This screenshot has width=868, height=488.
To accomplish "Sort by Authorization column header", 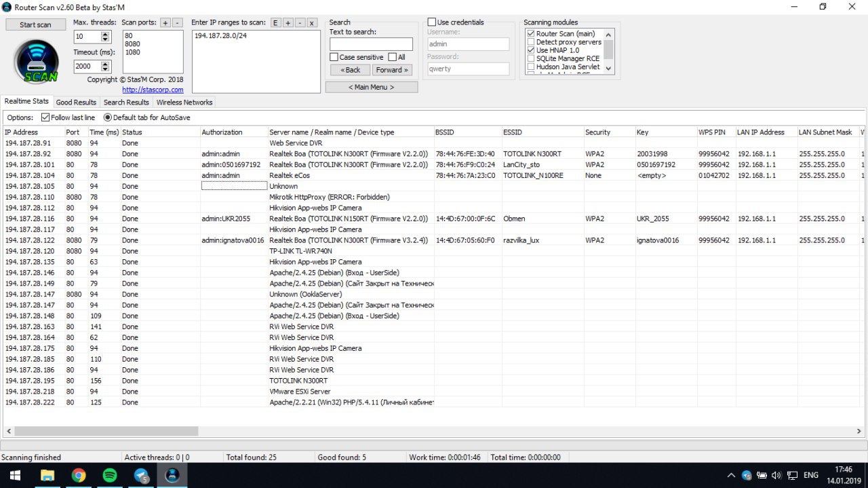I will (233, 132).
